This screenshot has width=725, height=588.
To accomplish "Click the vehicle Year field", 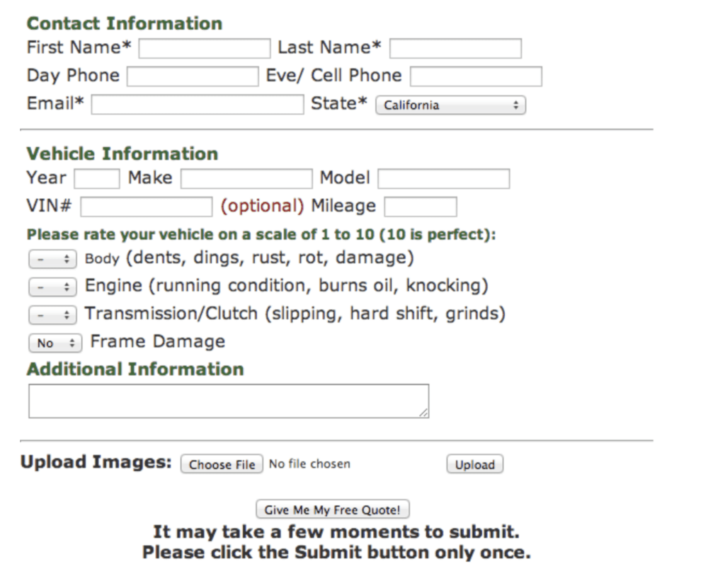I will (x=96, y=178).
